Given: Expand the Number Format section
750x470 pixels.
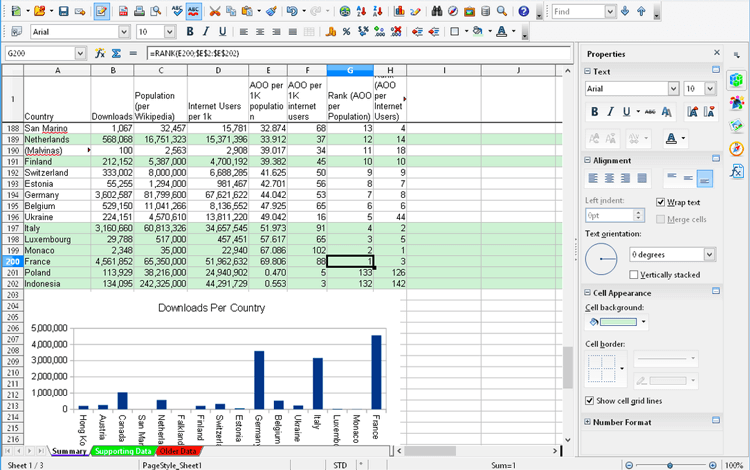Looking at the screenshot, I should tap(589, 422).
